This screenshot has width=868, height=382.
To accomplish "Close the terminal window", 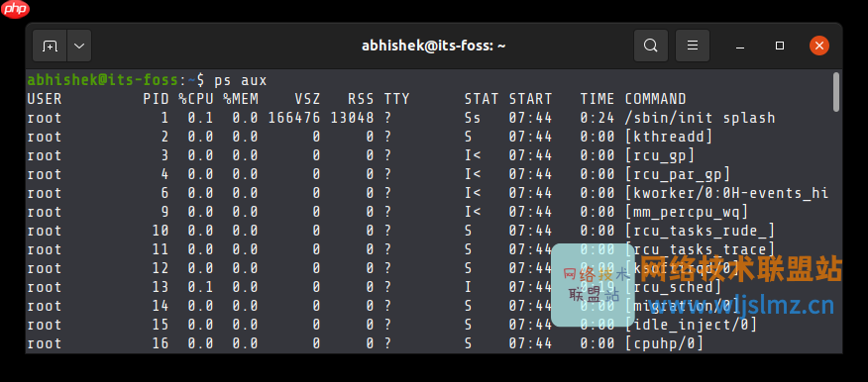I will (x=819, y=46).
